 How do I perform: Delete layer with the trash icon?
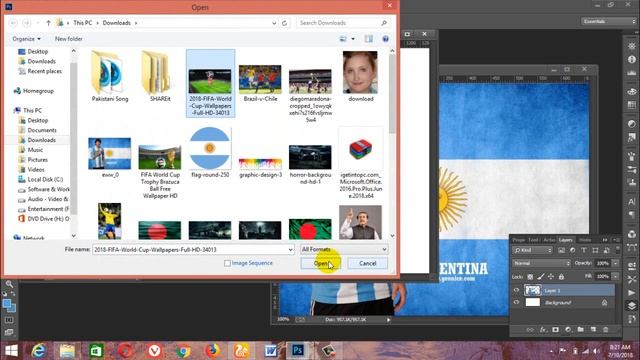[x=606, y=329]
